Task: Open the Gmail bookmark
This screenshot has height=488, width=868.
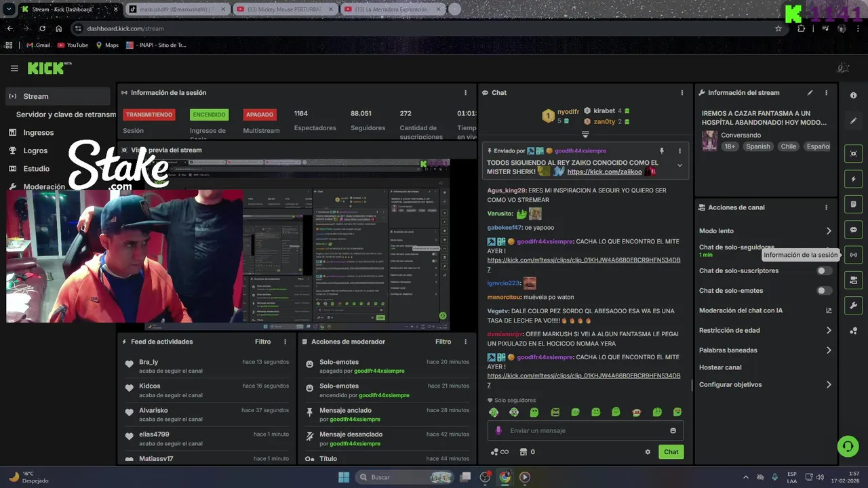Action: pos(37,45)
